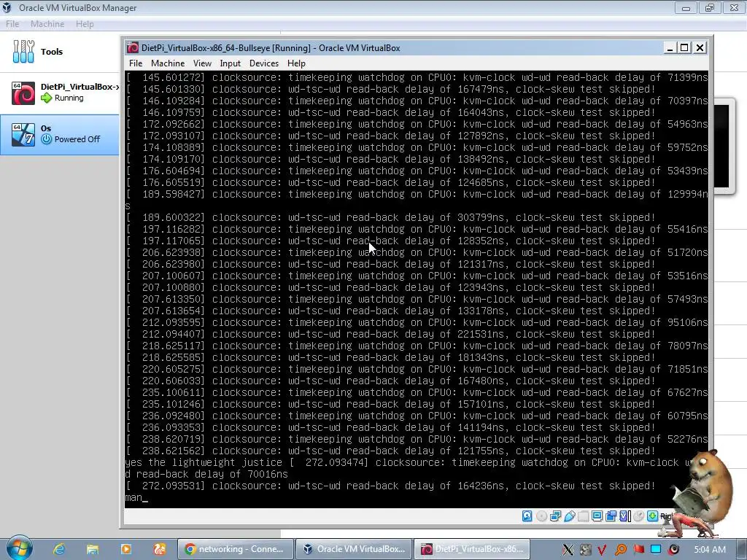Click the mouse integration status icon

pos(639,516)
